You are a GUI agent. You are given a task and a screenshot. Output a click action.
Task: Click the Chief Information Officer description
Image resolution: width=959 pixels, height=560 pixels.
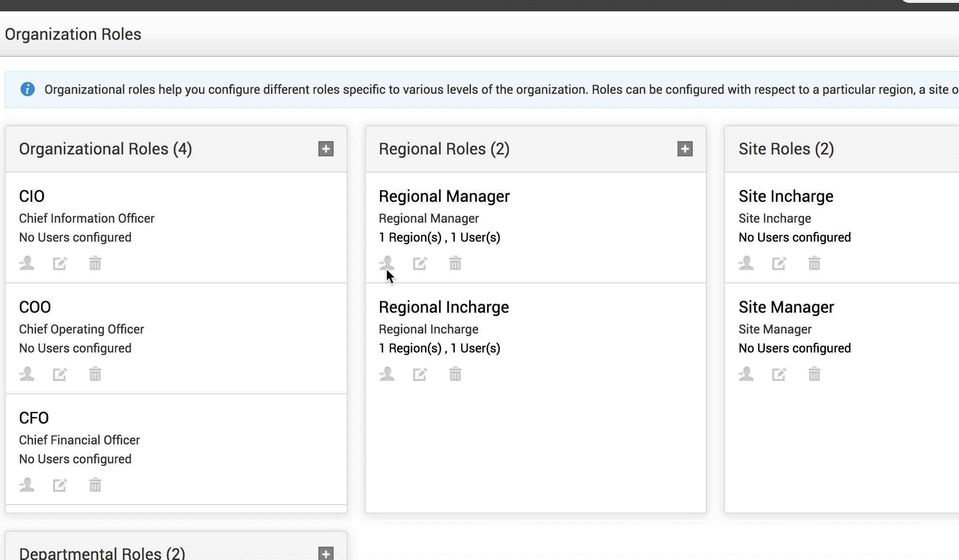click(87, 218)
